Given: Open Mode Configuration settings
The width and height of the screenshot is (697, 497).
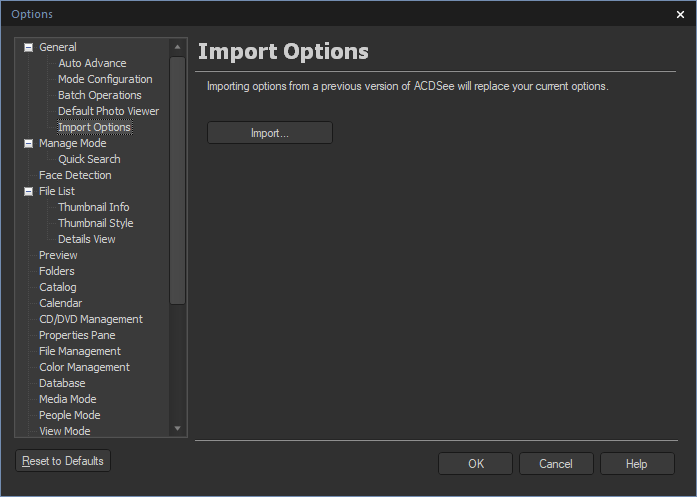Looking at the screenshot, I should tap(105, 79).
